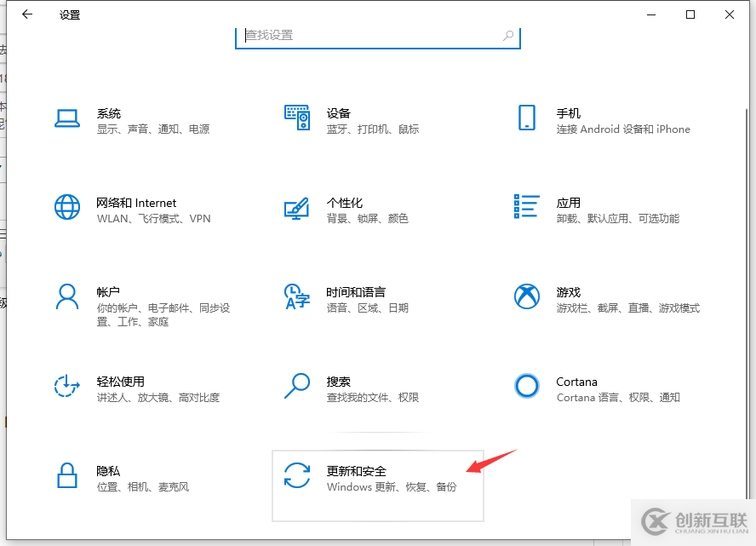Select the 个性化 heading
The width and height of the screenshot is (756, 546).
pyautogui.click(x=344, y=203)
